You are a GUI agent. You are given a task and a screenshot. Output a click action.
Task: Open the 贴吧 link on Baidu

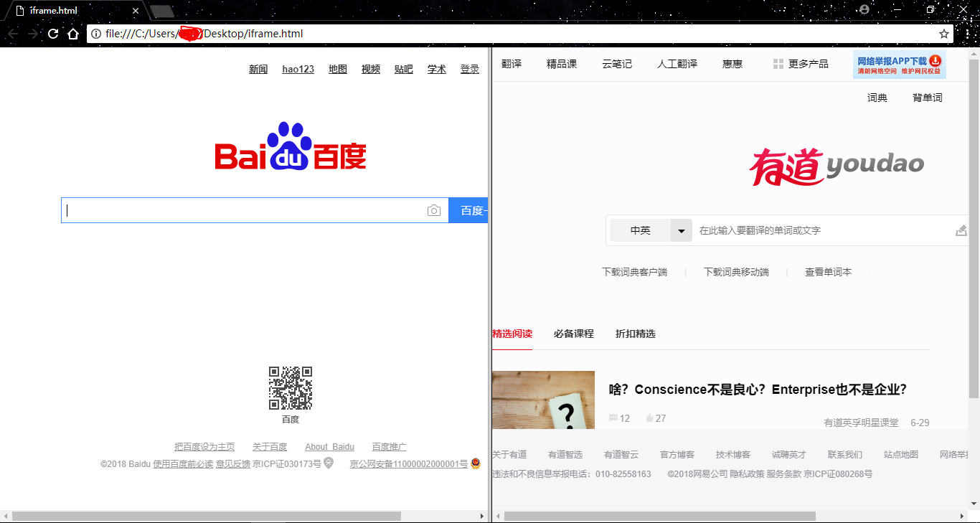coord(404,69)
